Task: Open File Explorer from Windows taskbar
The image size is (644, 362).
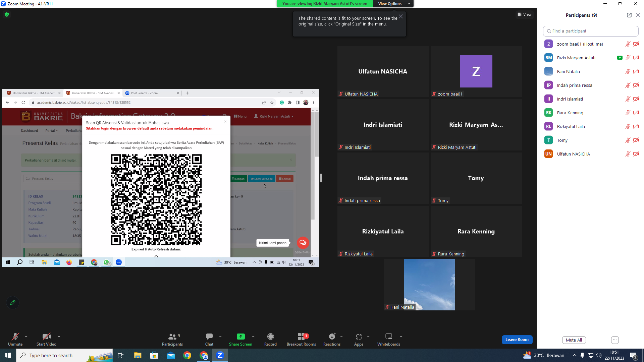Action: point(138,355)
